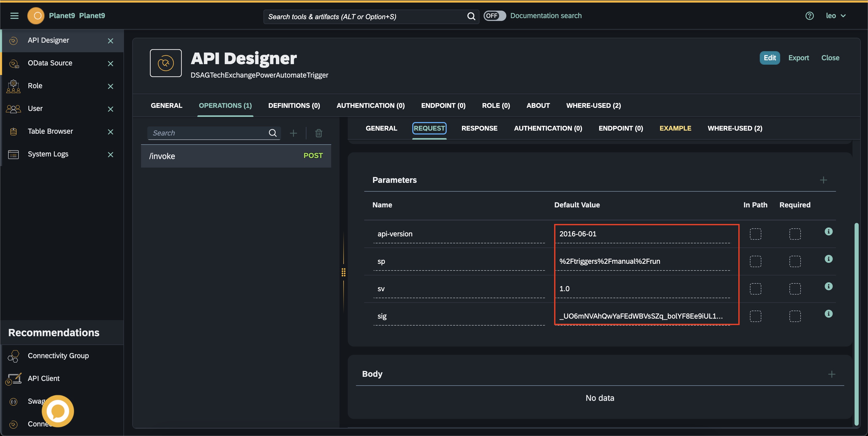Toggle the Documentation search switch
Image resolution: width=868 pixels, height=436 pixels.
(x=494, y=16)
